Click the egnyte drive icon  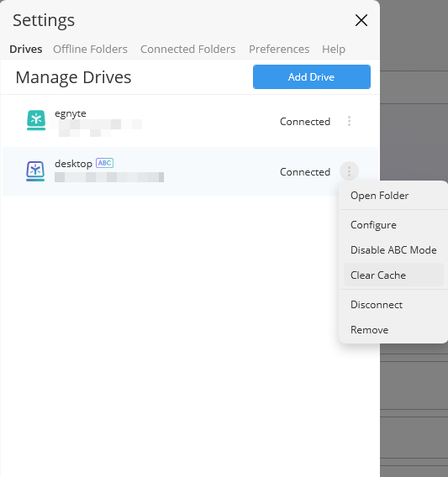click(x=36, y=120)
